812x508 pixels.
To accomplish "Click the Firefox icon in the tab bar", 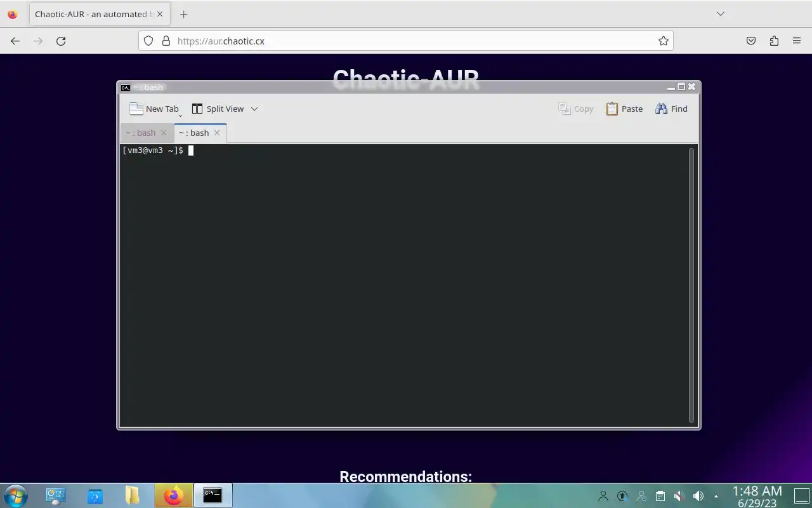I will [x=12, y=14].
